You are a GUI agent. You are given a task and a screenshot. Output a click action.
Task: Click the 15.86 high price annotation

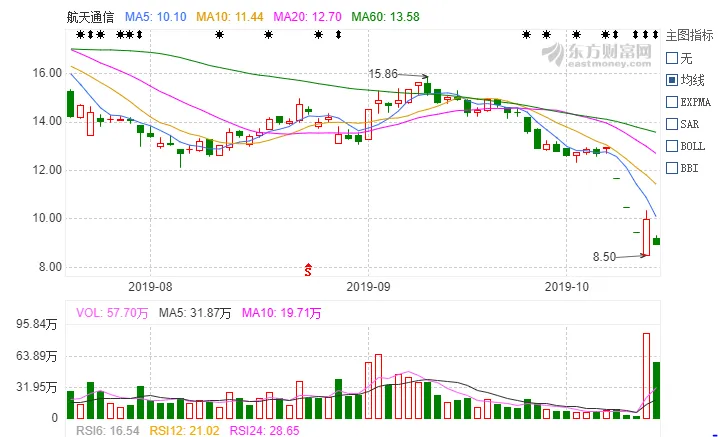click(383, 74)
